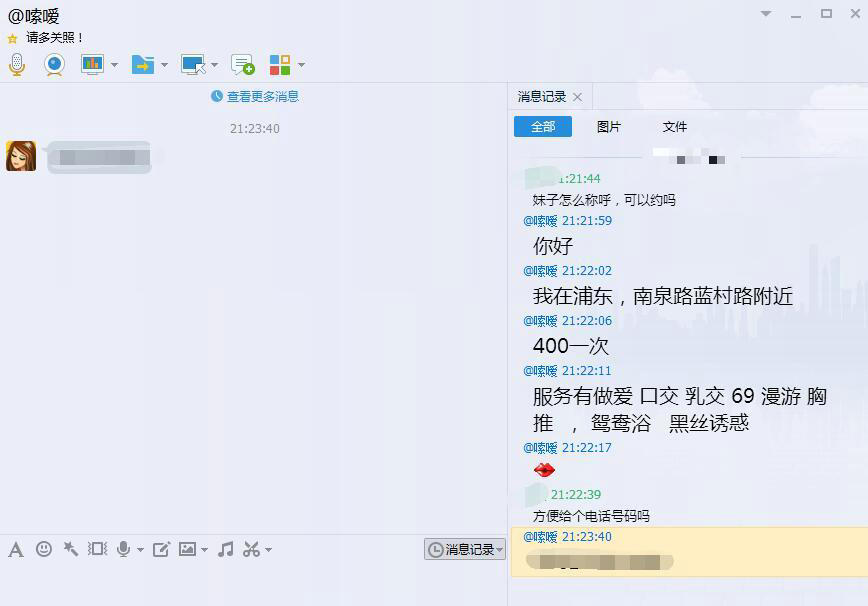
Task: Open the music icon in the input toolbar
Action: 225,549
